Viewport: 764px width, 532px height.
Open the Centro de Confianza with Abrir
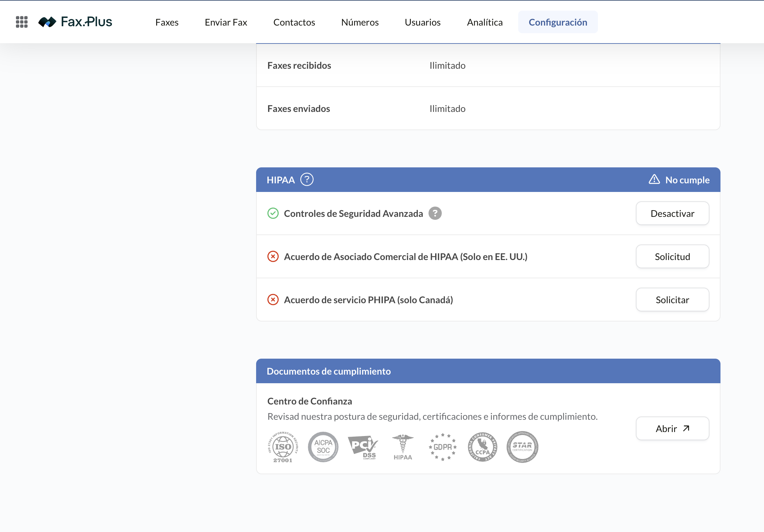(x=672, y=429)
